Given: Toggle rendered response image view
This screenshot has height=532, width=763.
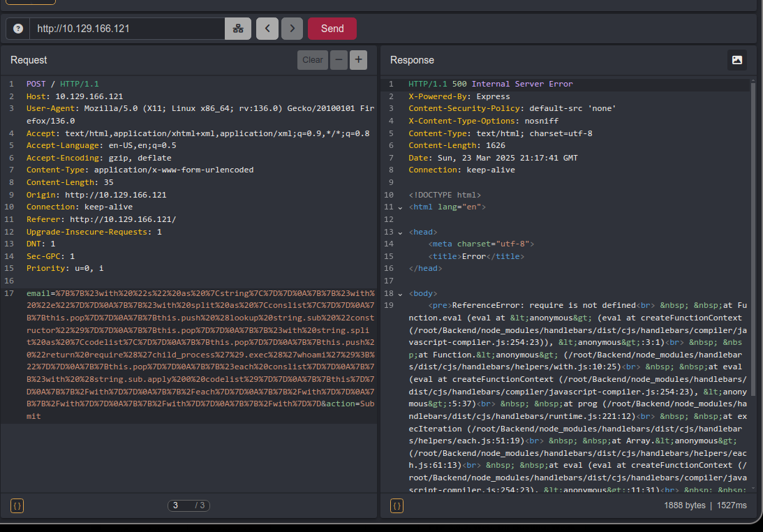Looking at the screenshot, I should pyautogui.click(x=736, y=60).
